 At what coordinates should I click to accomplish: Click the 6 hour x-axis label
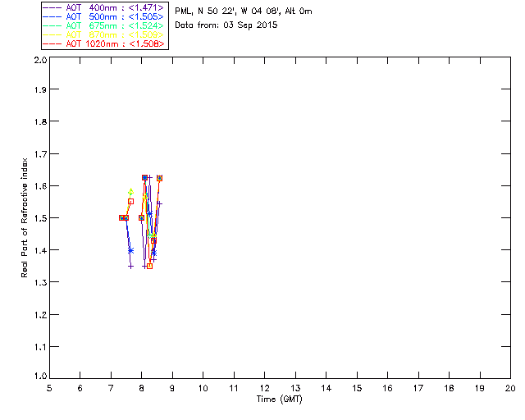80,388
